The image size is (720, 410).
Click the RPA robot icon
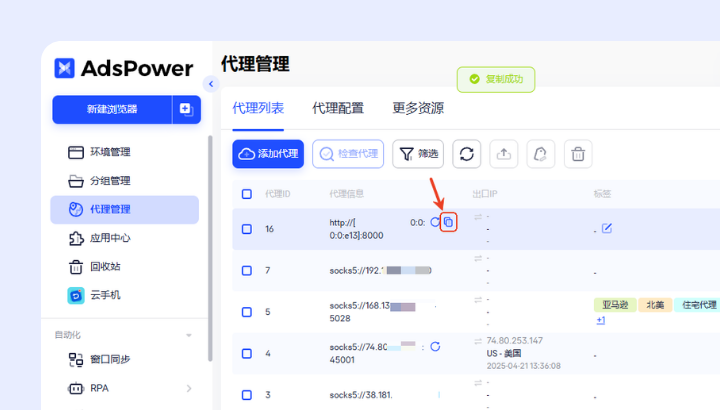click(x=76, y=388)
